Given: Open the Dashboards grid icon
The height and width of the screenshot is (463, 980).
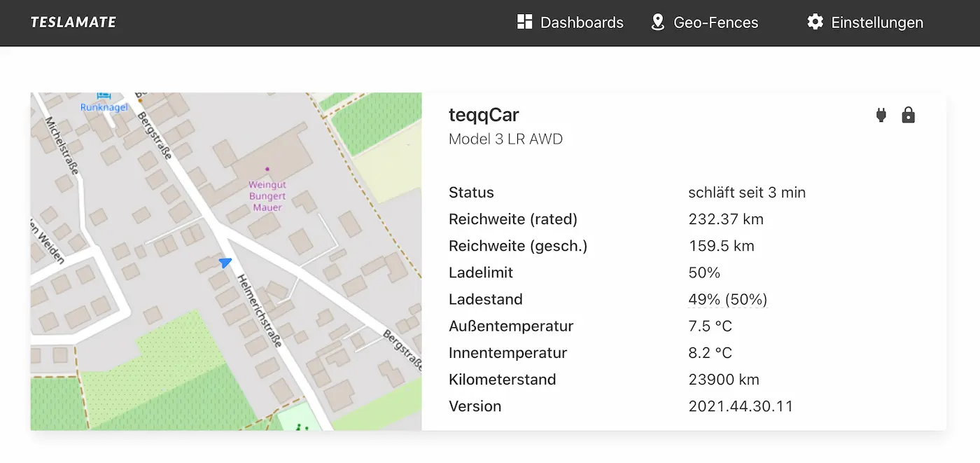Looking at the screenshot, I should pos(524,22).
